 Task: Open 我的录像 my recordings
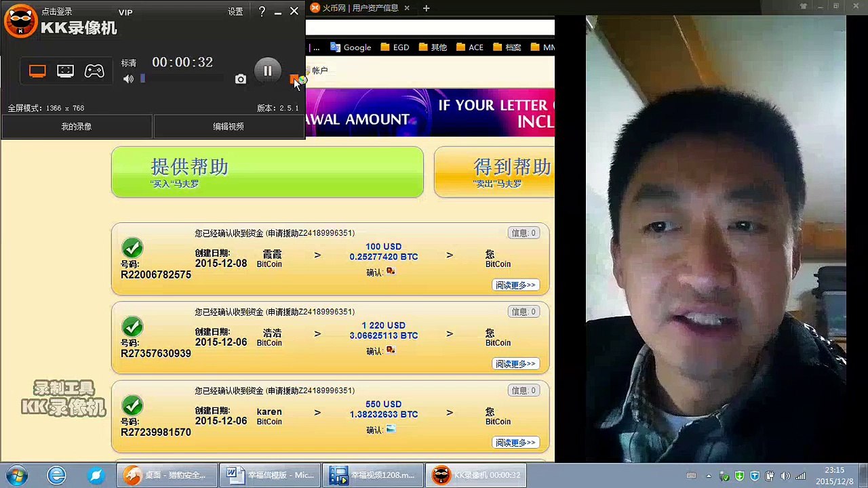77,127
